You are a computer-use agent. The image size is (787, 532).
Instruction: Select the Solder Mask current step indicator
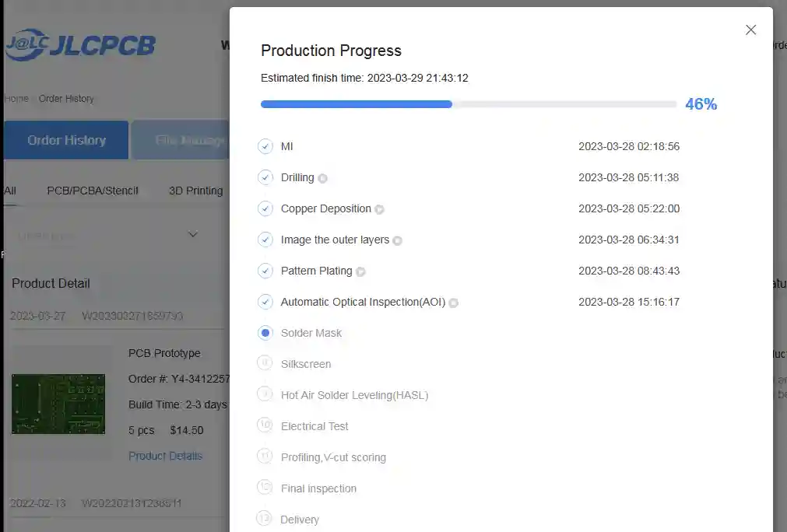pyautogui.click(x=265, y=333)
